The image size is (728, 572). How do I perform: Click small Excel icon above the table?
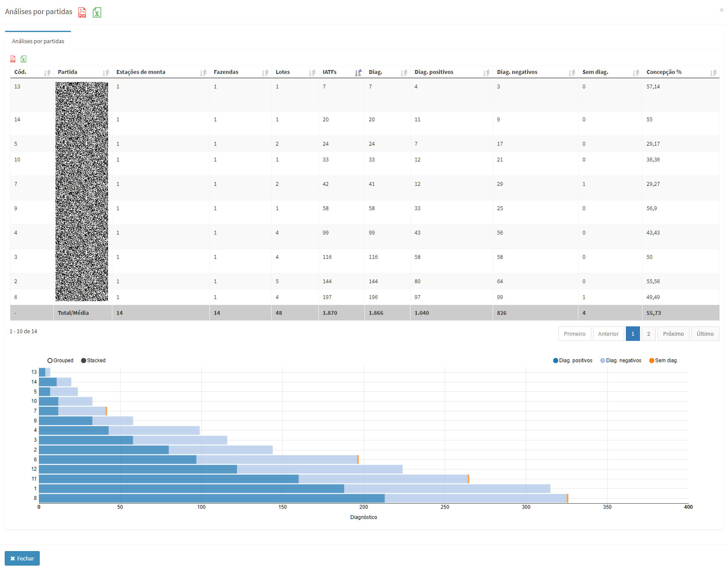(x=23, y=59)
